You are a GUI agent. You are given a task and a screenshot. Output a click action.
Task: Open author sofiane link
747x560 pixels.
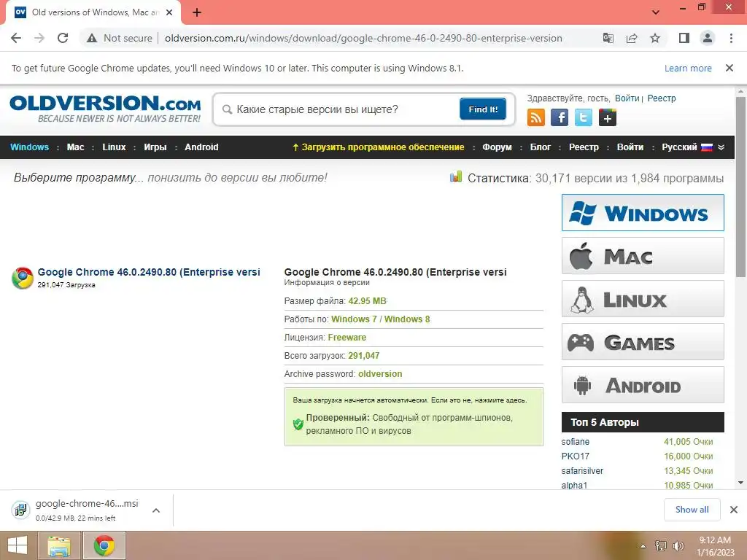click(x=575, y=442)
